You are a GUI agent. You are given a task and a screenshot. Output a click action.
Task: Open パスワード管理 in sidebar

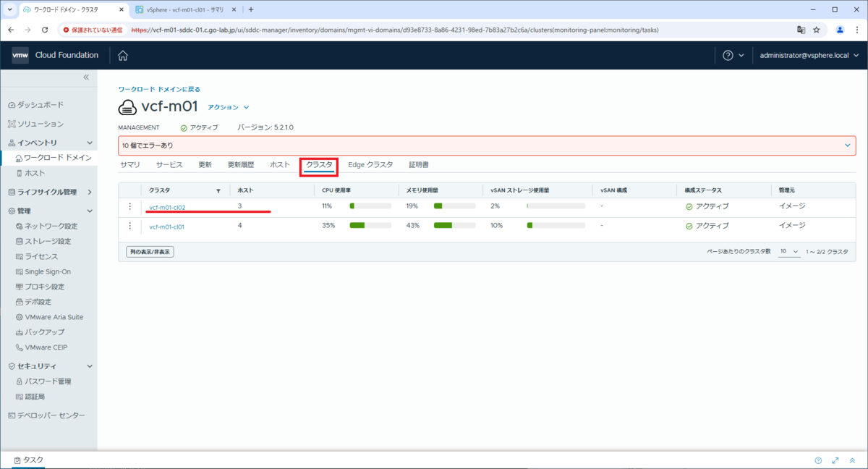pos(43,381)
